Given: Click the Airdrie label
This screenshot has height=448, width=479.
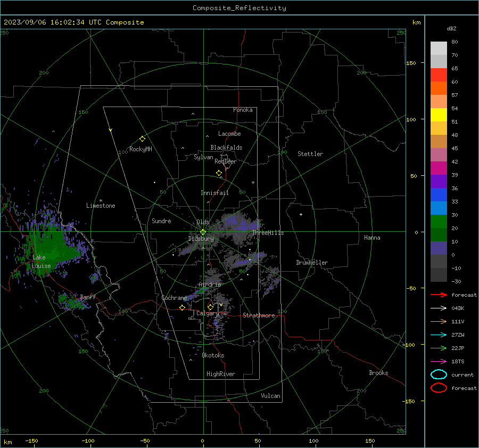Looking at the screenshot, I should click(x=210, y=284).
